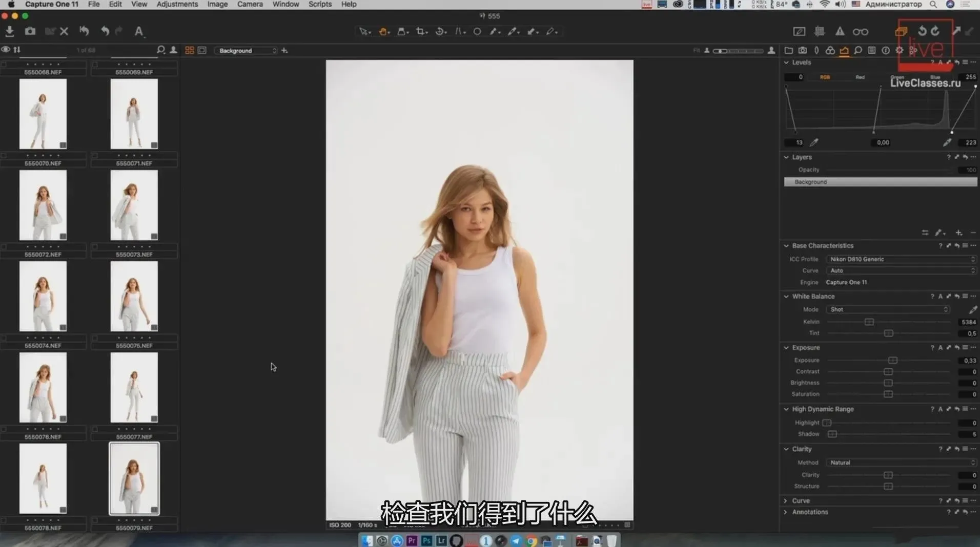Open the Clarity Method dropdown

(901, 462)
